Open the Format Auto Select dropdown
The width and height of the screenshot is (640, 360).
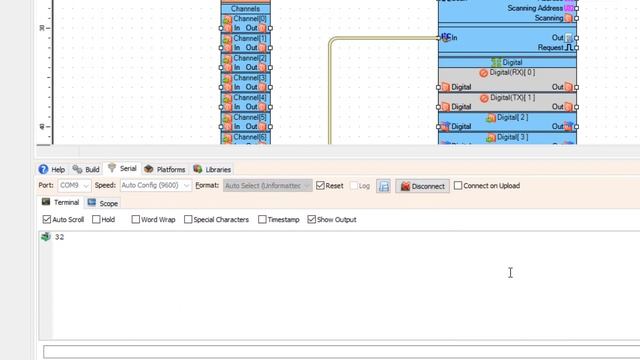click(x=267, y=186)
